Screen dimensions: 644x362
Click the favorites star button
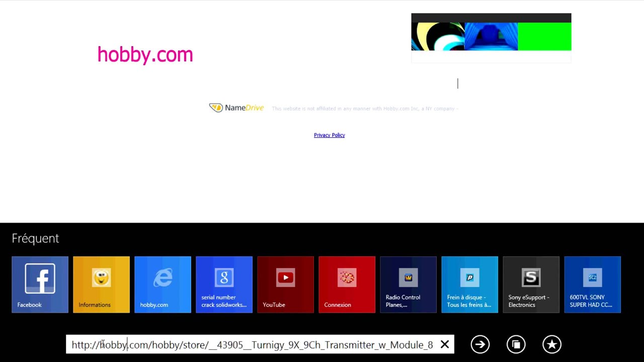point(552,344)
